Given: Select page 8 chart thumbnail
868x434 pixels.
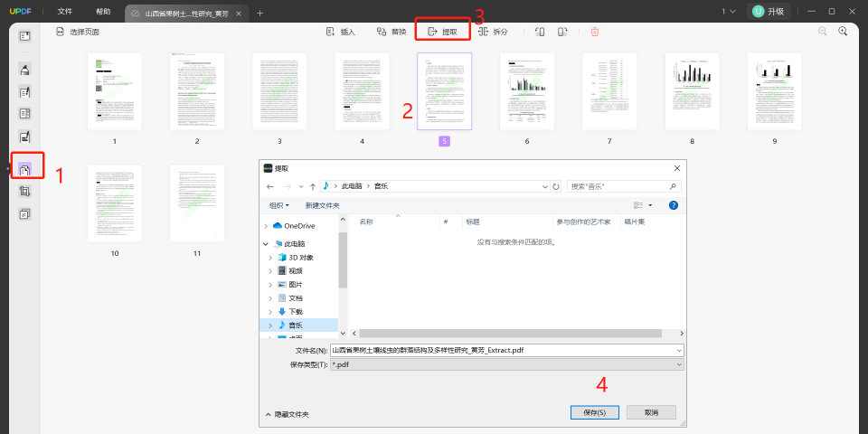Looking at the screenshot, I should (x=692, y=91).
